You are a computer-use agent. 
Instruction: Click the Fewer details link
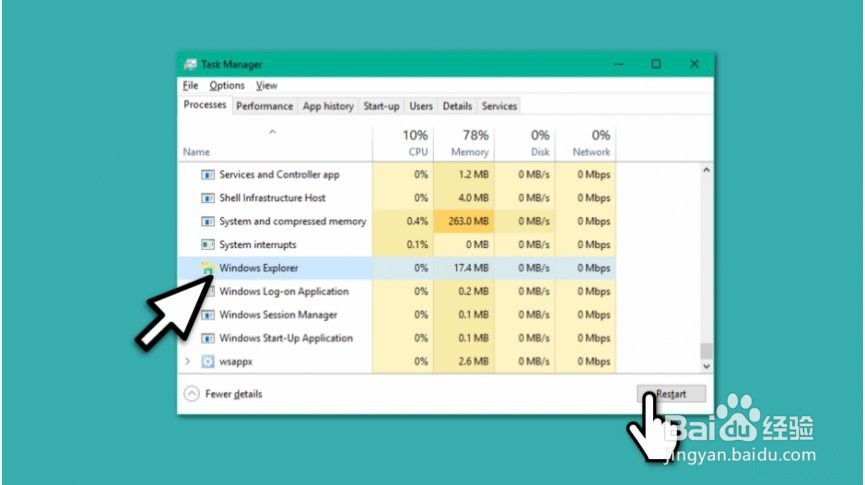(x=233, y=394)
